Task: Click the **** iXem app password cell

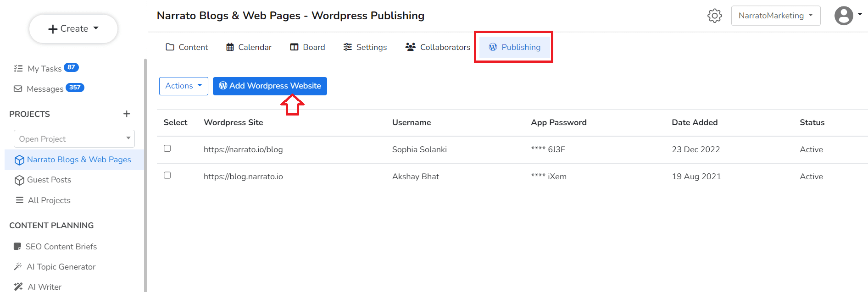Action: click(x=549, y=176)
